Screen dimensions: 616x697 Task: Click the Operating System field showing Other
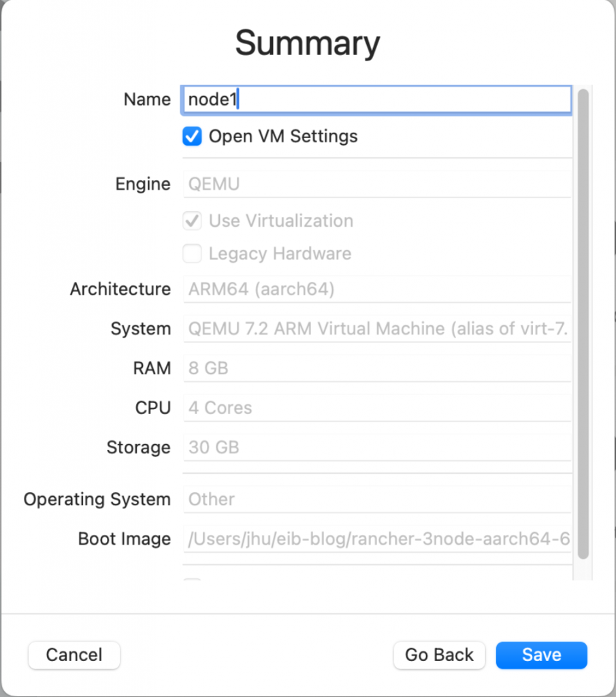[x=376, y=499]
